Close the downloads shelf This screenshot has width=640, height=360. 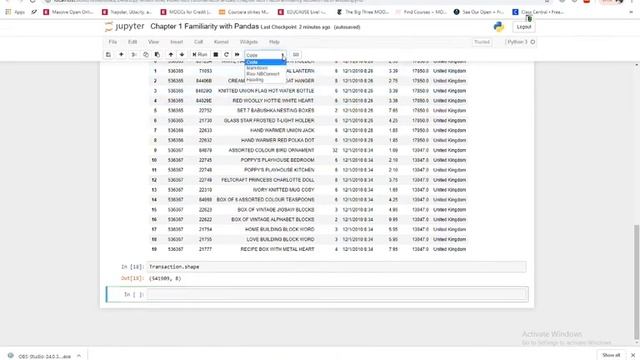coord(633,355)
